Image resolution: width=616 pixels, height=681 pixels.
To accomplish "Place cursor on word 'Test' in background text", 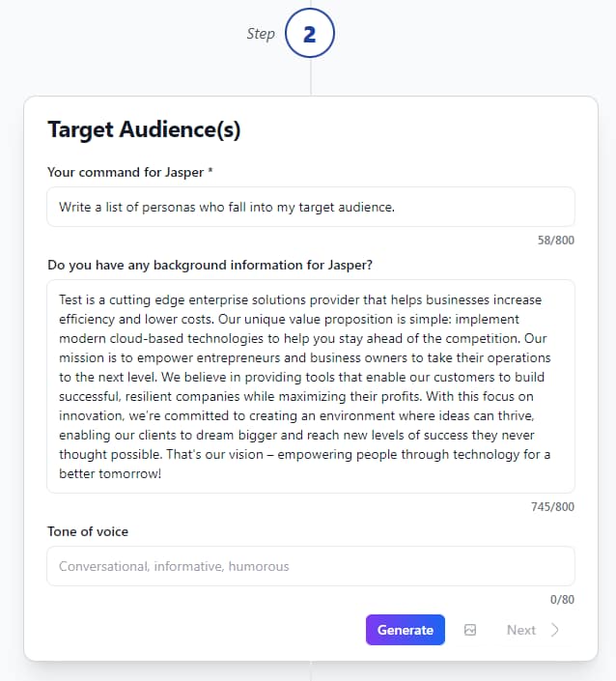I will 71,300.
